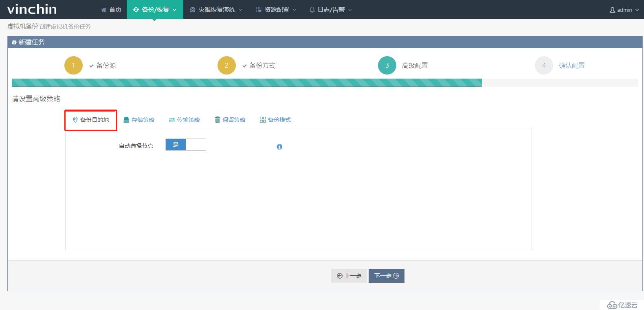Select step 2 备份方式 circle
This screenshot has height=310, width=644.
pyautogui.click(x=226, y=65)
